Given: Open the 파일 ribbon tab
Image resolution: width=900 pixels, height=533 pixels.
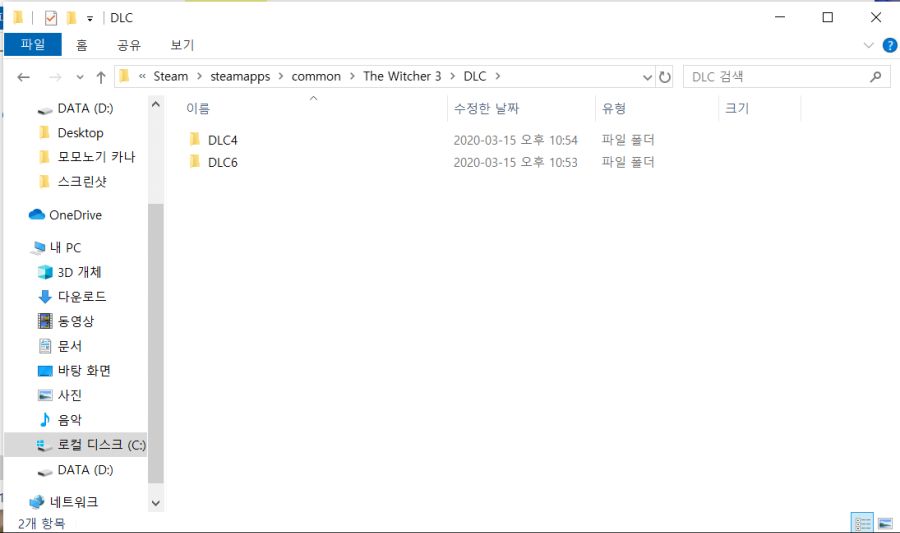Looking at the screenshot, I should tap(33, 44).
